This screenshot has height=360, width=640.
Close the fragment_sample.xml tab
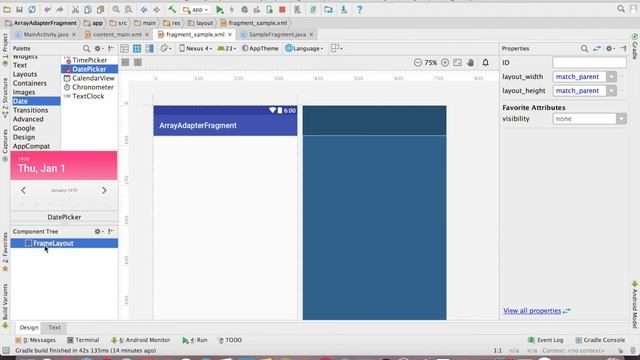pos(230,35)
